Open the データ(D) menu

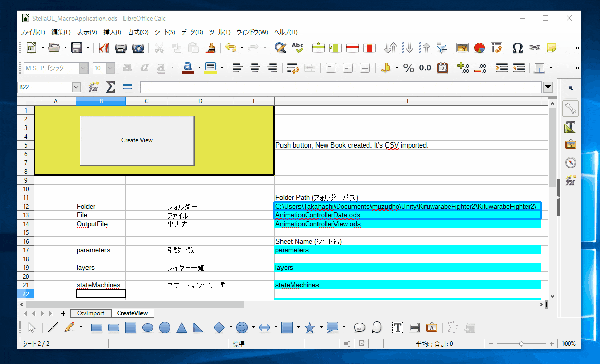[192, 32]
